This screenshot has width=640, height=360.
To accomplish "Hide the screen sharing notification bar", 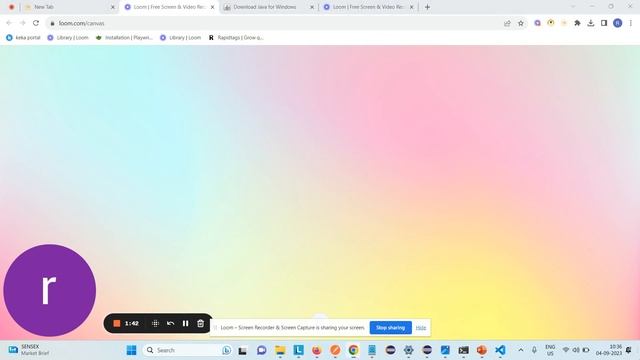I will click(x=421, y=328).
